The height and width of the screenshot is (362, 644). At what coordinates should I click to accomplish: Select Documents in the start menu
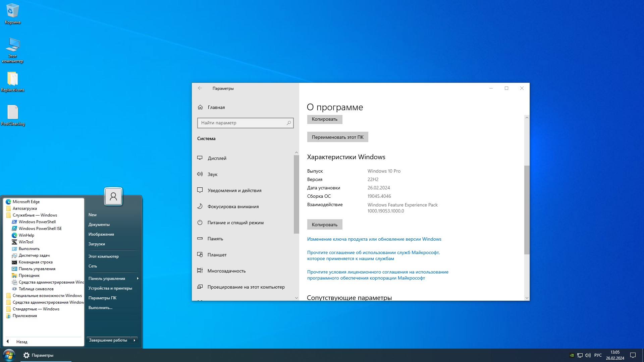(99, 225)
